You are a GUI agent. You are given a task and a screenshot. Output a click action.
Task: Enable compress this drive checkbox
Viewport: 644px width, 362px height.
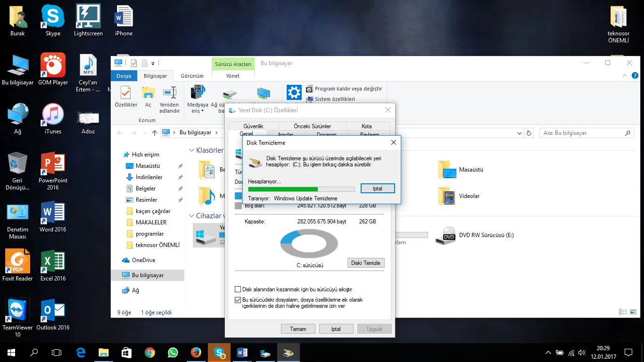[x=238, y=289]
